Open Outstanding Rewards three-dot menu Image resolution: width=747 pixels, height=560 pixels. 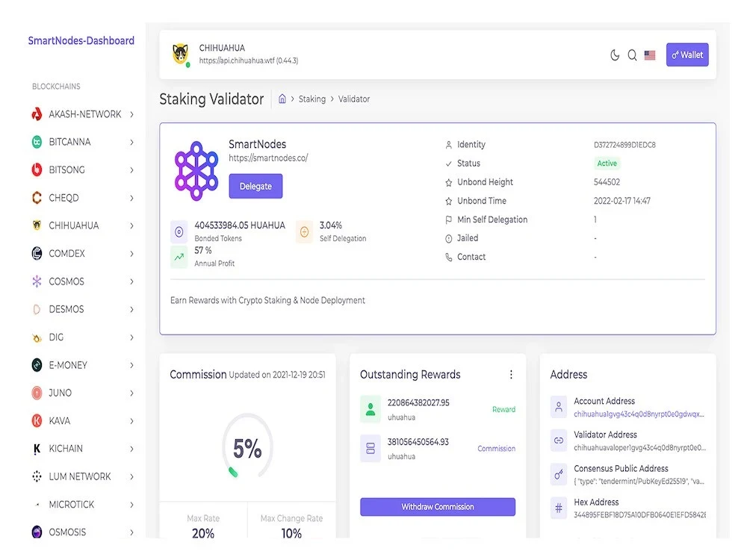(511, 375)
